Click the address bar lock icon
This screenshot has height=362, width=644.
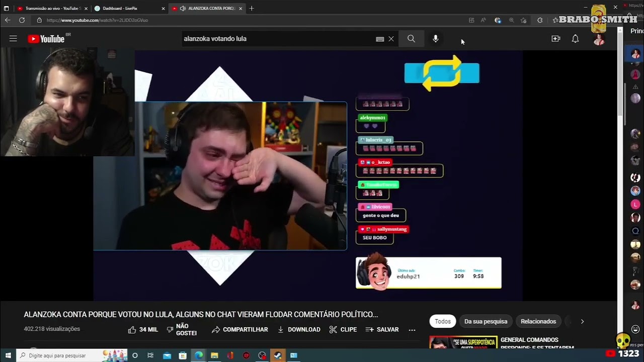[x=39, y=20]
